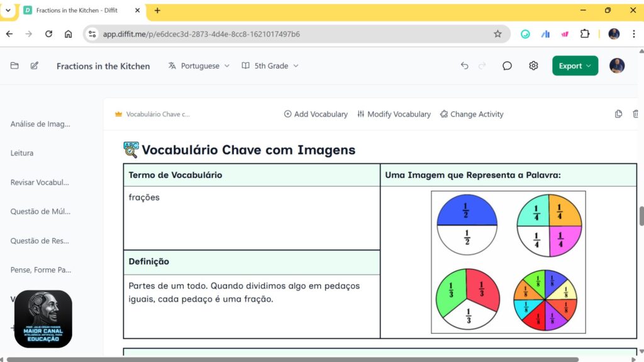The width and height of the screenshot is (644, 362).
Task: Expand the 5th Grade level dropdown
Action: 269,65
